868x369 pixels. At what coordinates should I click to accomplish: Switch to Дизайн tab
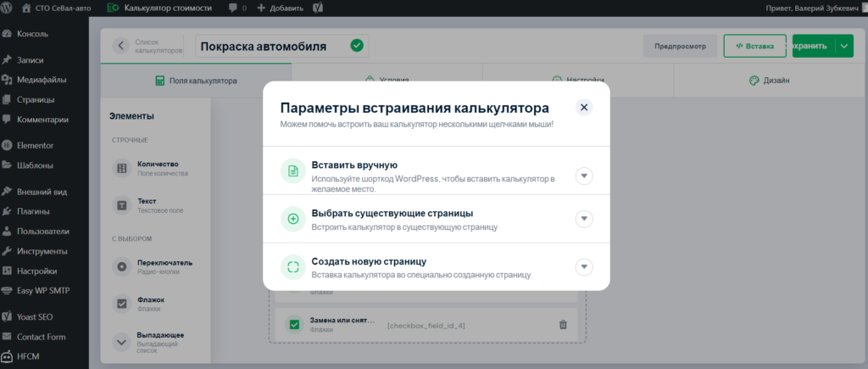[x=770, y=81]
